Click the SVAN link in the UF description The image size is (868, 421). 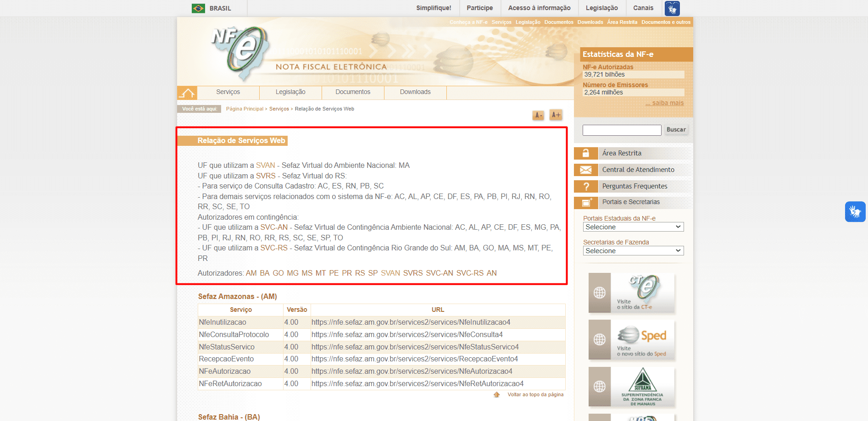(266, 166)
